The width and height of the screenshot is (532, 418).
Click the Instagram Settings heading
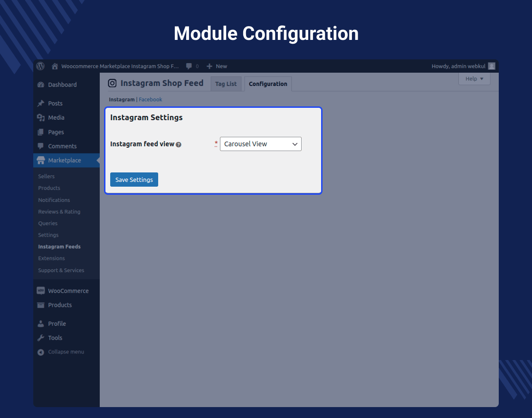pos(146,117)
